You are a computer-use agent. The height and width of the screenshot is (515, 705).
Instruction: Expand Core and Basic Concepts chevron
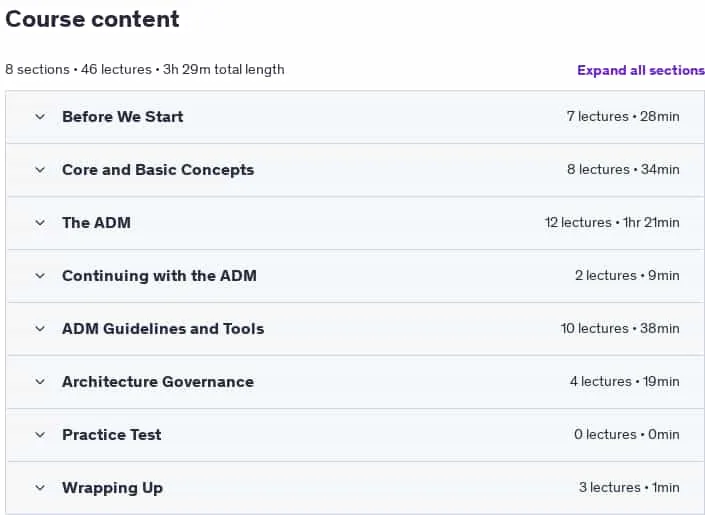(40, 170)
